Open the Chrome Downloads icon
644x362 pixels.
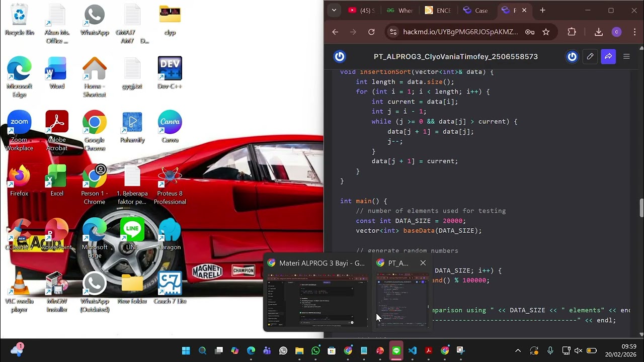coord(598,32)
